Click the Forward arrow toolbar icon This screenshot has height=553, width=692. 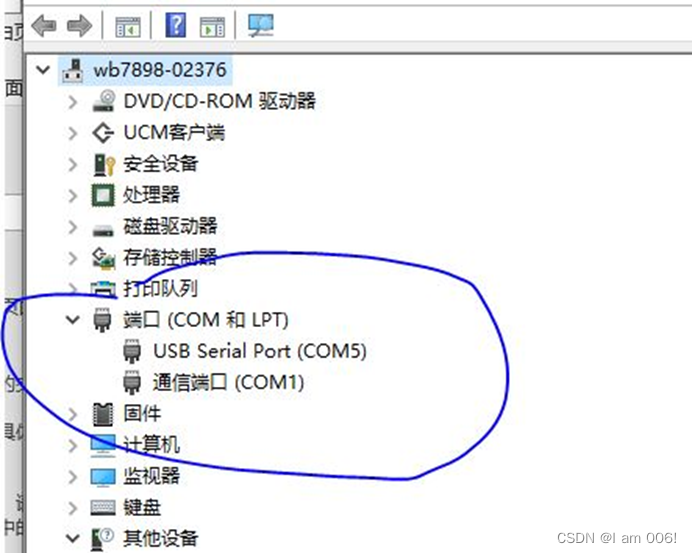point(80,26)
